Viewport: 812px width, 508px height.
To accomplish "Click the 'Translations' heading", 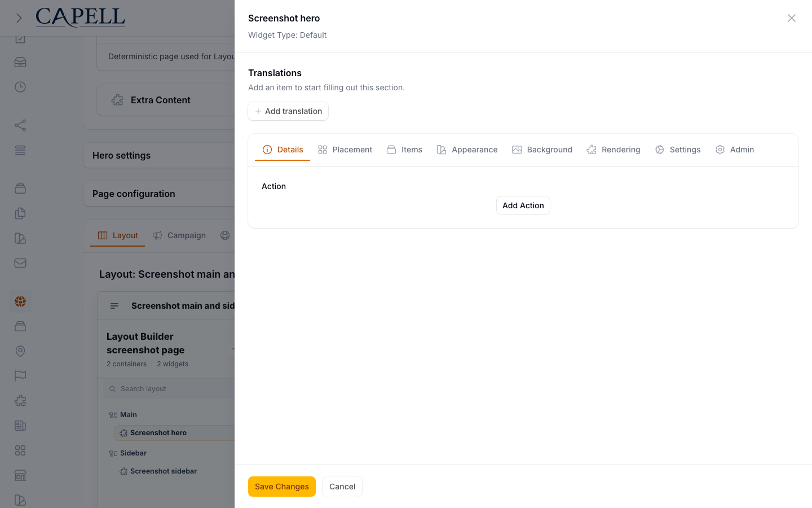I will tap(275, 73).
